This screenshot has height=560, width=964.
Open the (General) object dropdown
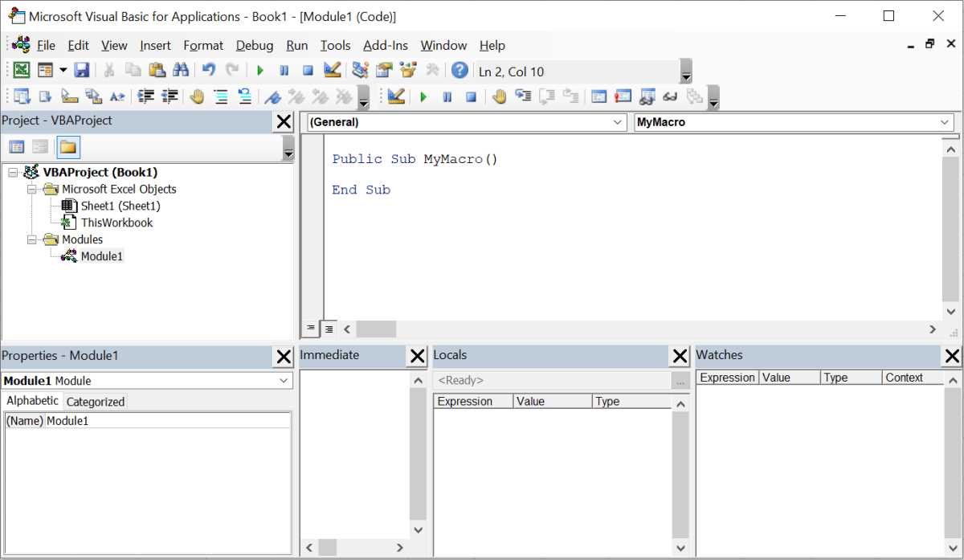(616, 122)
